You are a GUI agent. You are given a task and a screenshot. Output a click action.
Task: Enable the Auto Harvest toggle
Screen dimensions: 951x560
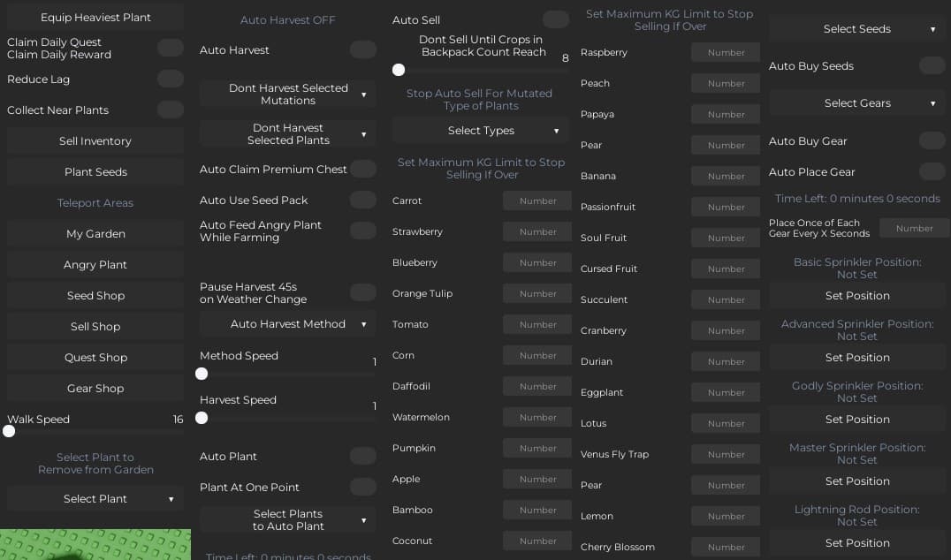pos(362,50)
